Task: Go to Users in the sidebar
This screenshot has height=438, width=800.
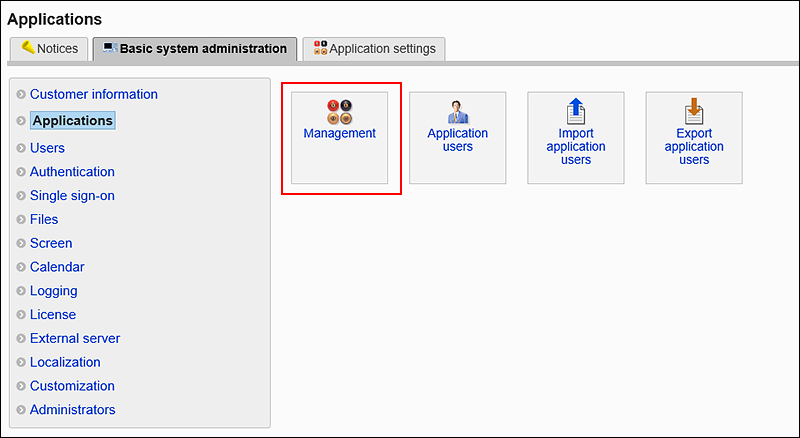Action: click(x=47, y=148)
